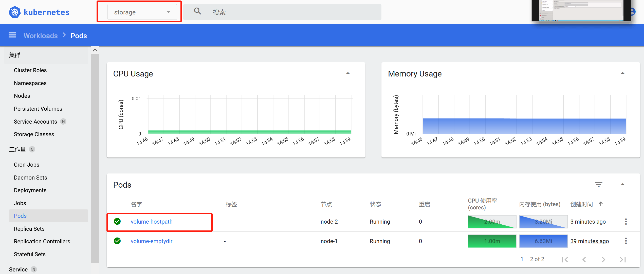Open the hamburger navigation menu
644x274 pixels.
(x=12, y=35)
